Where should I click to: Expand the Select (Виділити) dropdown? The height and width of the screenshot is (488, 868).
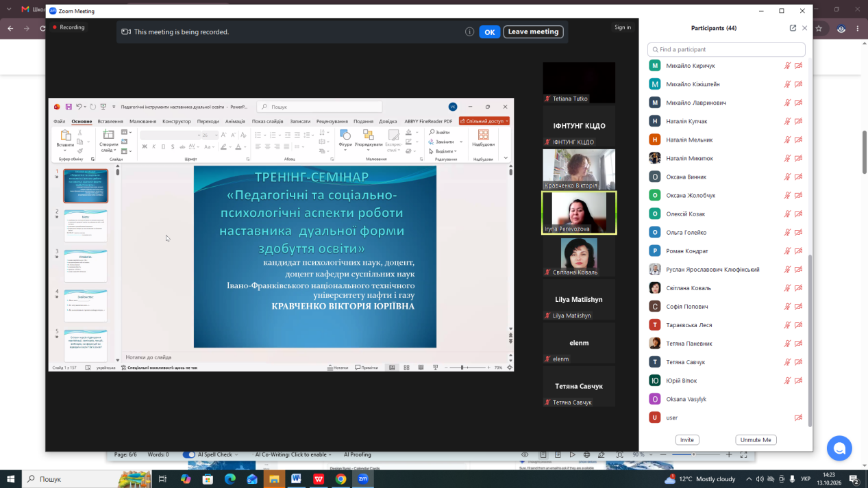[x=442, y=151]
